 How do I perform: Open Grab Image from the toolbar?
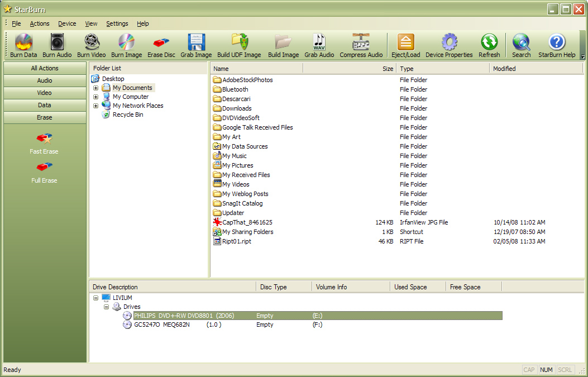pos(196,45)
